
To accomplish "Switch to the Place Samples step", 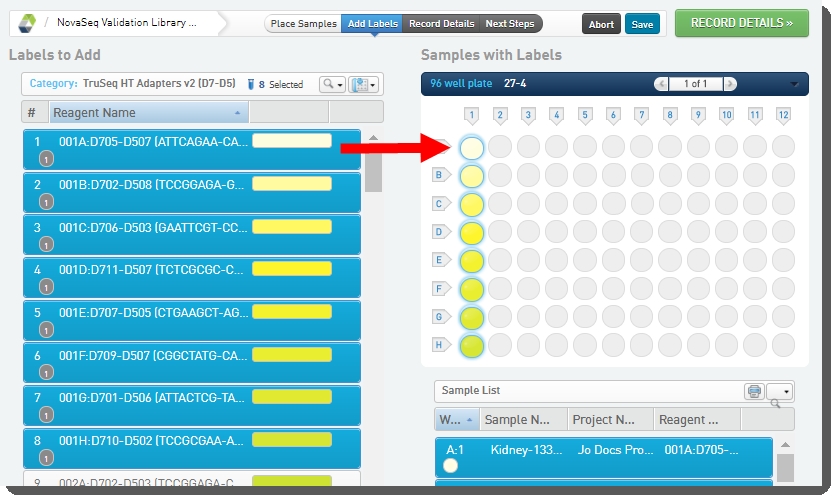I will [x=303, y=24].
